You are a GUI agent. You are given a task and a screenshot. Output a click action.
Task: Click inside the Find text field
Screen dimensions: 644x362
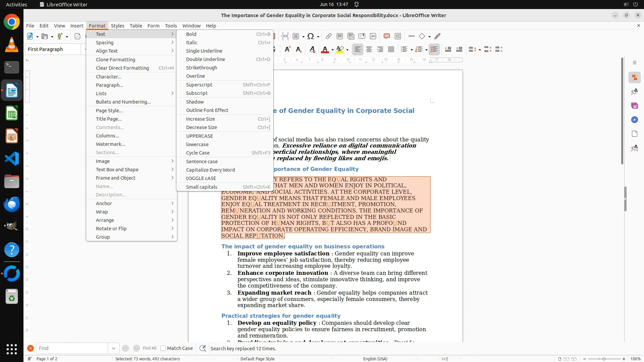[72, 348]
